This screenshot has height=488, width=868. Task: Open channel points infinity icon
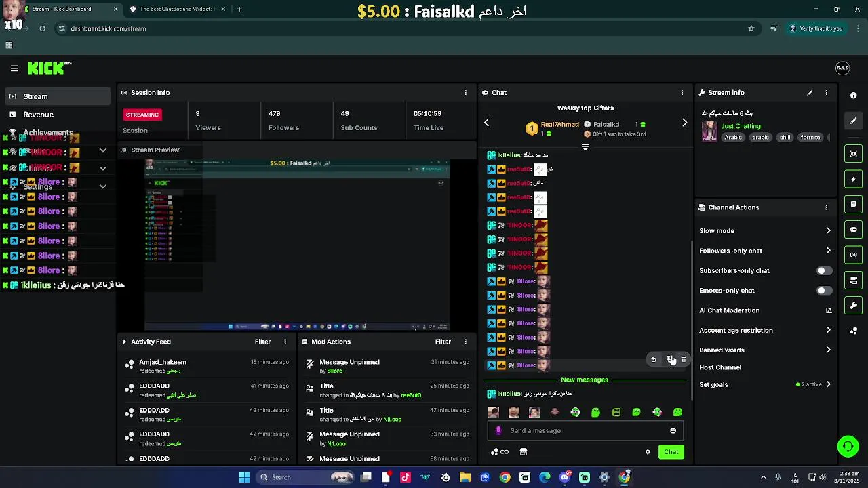click(x=500, y=452)
